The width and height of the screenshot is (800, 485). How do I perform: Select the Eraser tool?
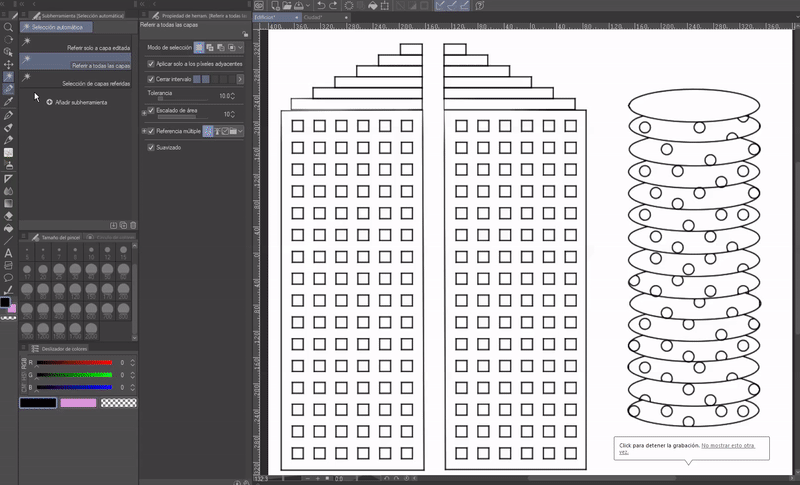click(x=8, y=215)
